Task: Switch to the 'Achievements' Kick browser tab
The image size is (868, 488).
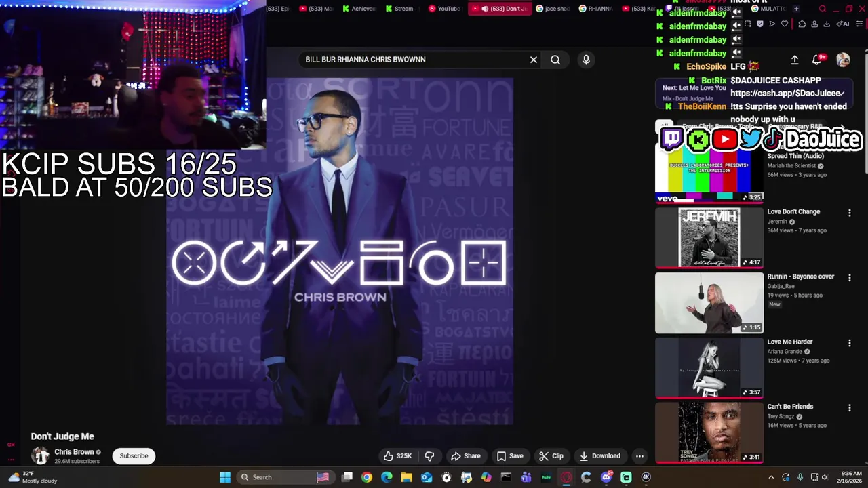Action: click(360, 9)
